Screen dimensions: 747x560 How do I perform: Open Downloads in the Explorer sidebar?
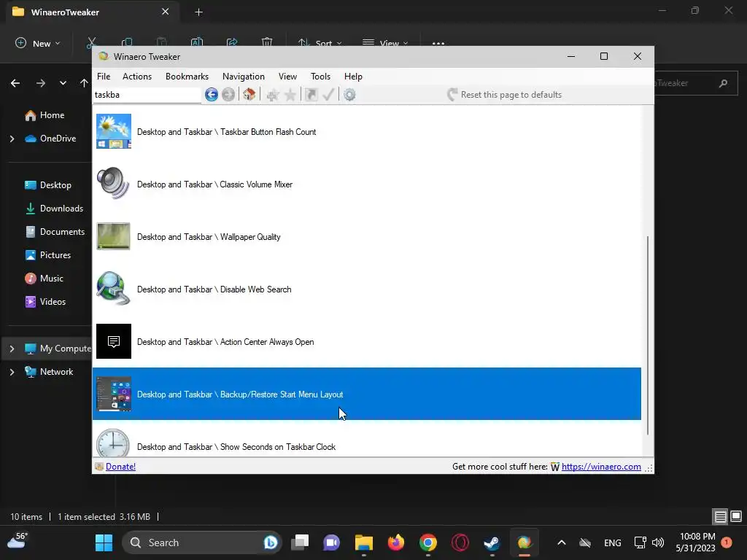pos(54,209)
